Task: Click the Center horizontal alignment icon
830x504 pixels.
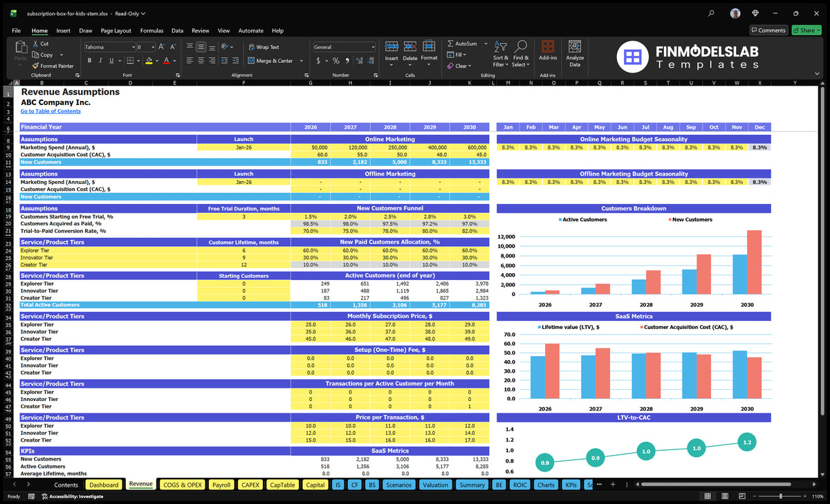Action: 201,61
